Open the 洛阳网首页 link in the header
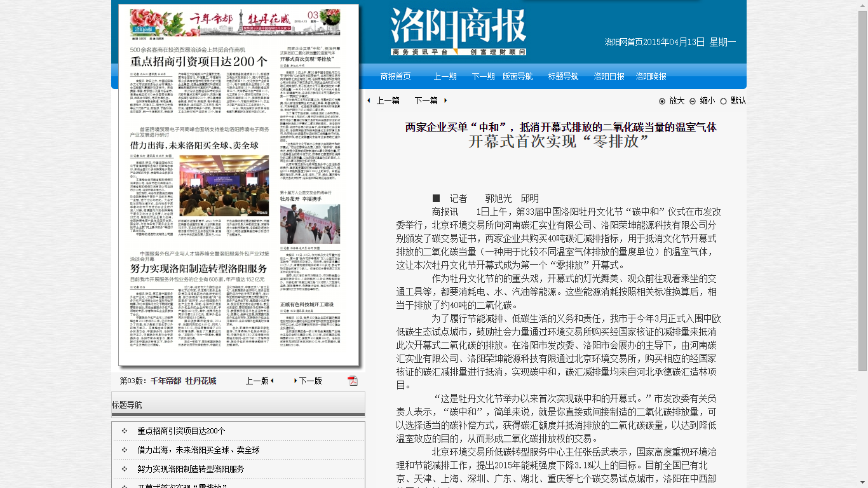The image size is (868, 488). 623,42
